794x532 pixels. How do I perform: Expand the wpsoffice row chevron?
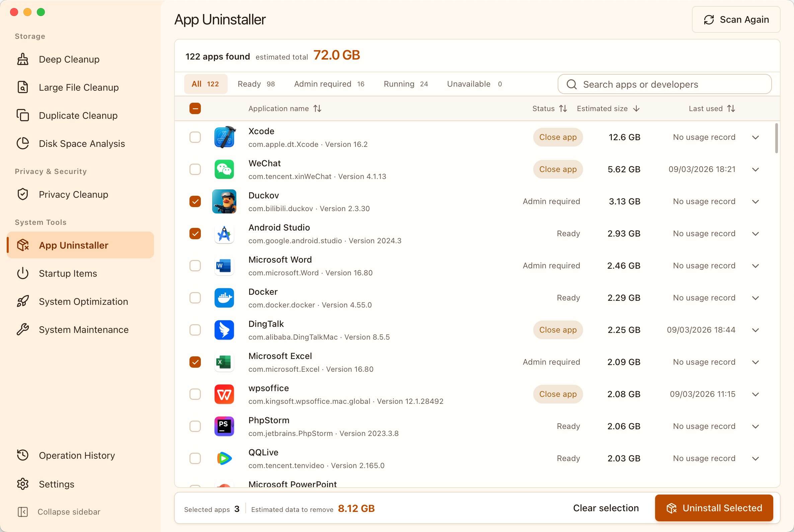coord(755,394)
